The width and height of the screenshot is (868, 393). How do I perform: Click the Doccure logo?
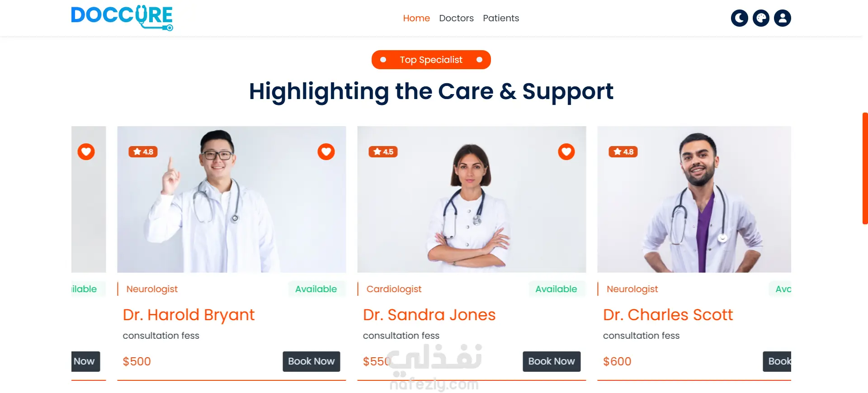[122, 18]
